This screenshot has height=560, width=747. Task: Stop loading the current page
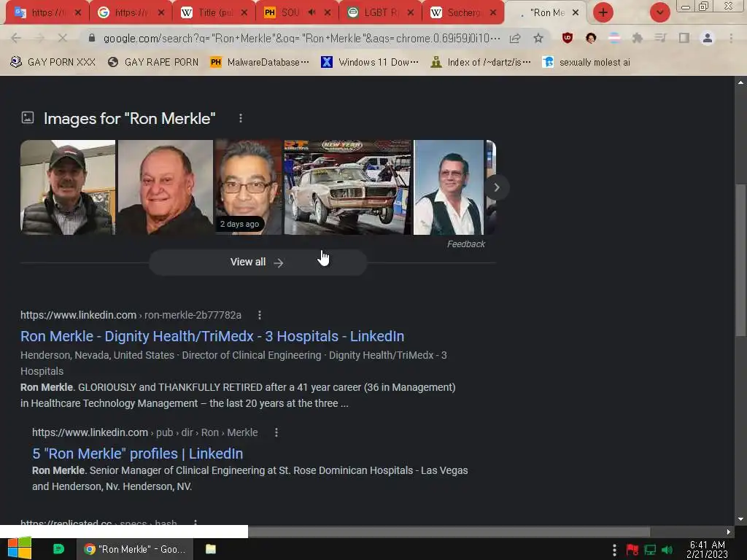62,38
